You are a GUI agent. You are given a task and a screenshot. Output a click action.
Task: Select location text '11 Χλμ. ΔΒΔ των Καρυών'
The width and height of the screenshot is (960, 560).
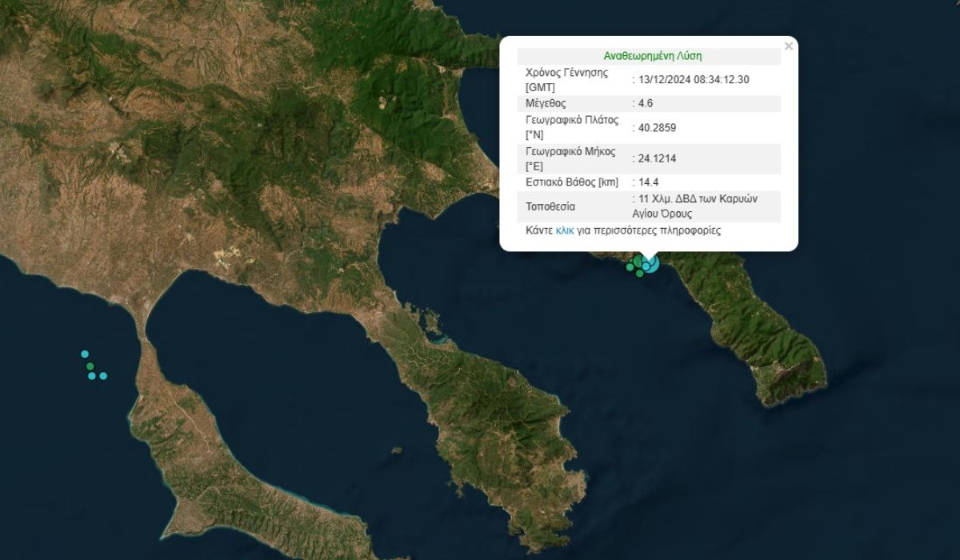point(698,199)
